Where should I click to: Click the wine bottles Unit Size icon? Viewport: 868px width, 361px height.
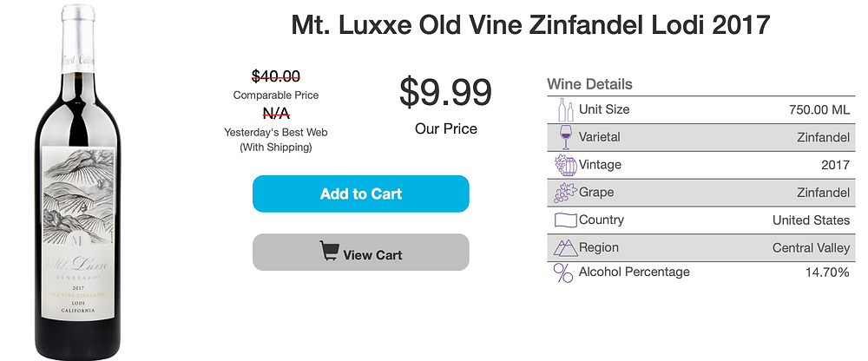pyautogui.click(x=565, y=109)
